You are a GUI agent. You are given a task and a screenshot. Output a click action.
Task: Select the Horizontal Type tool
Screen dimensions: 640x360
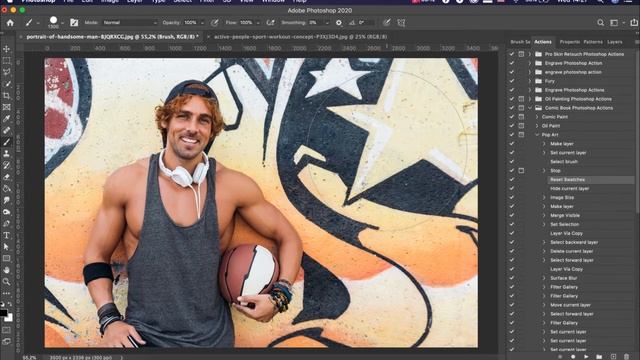[7, 236]
